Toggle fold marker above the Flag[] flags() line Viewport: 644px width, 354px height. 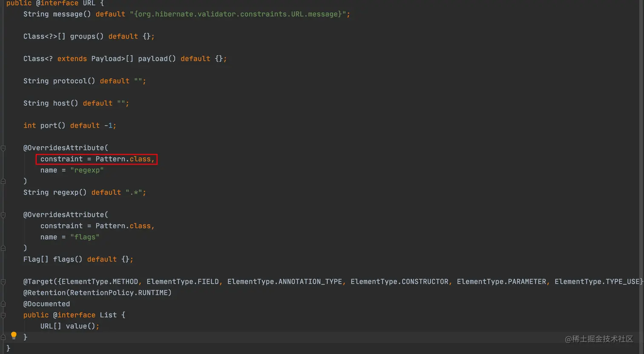tap(3, 248)
